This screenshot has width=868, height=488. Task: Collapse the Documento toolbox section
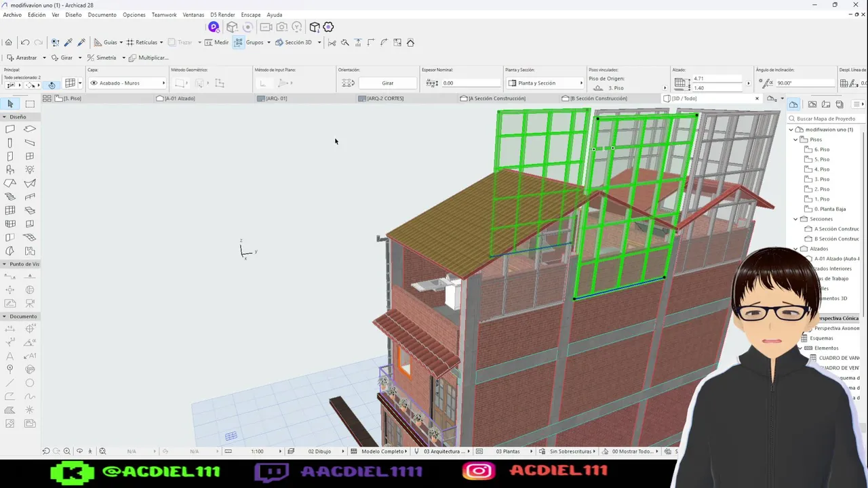click(5, 317)
